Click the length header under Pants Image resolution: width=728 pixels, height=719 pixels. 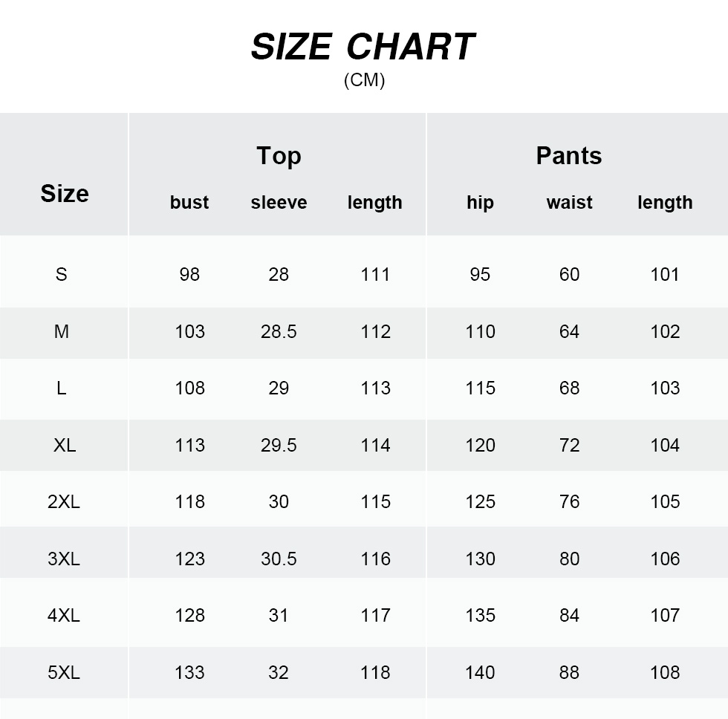[x=665, y=202]
